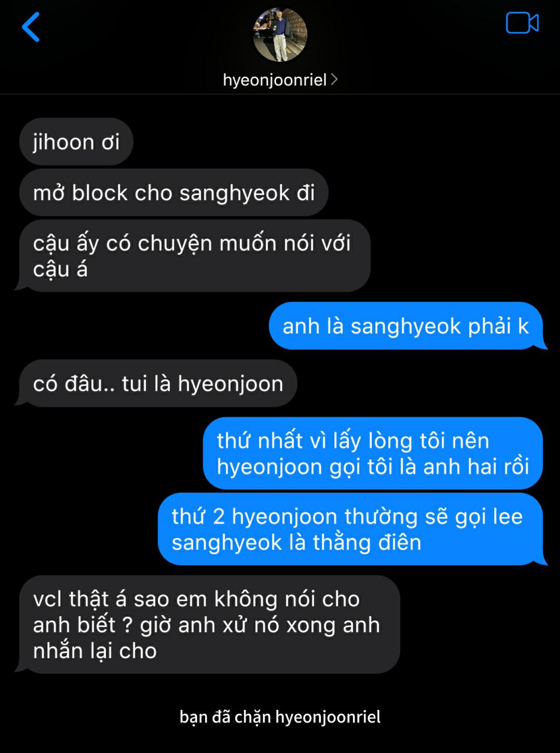Viewport: 560px width, 753px height.
Task: Tap the blue back arrow
Action: tap(31, 27)
